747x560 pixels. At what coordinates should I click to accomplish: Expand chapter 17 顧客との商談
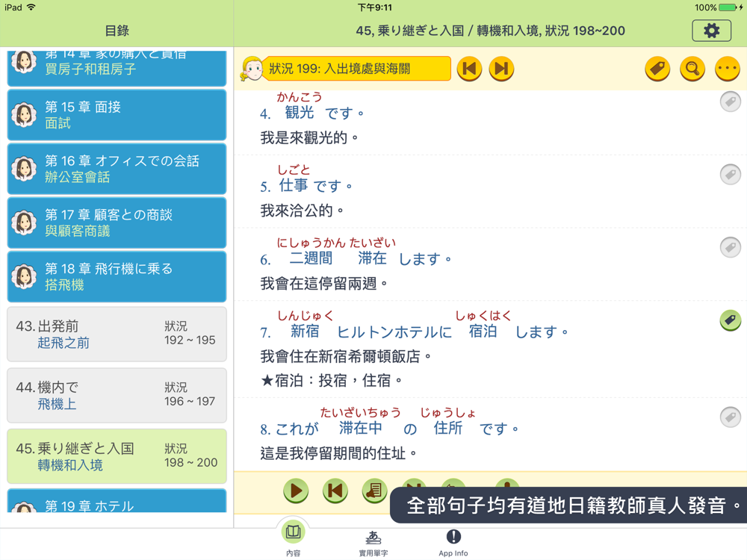[x=117, y=223]
